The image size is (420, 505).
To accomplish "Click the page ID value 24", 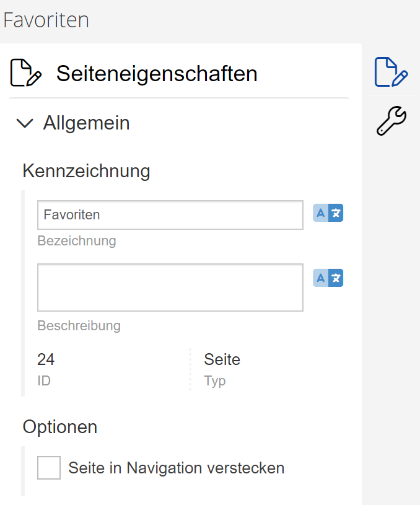I will 46,359.
